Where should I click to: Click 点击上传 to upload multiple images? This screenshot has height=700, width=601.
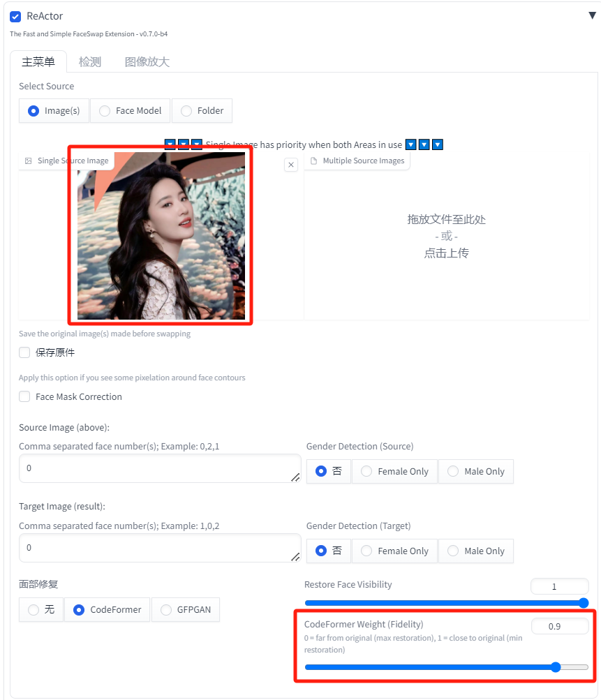tap(447, 253)
